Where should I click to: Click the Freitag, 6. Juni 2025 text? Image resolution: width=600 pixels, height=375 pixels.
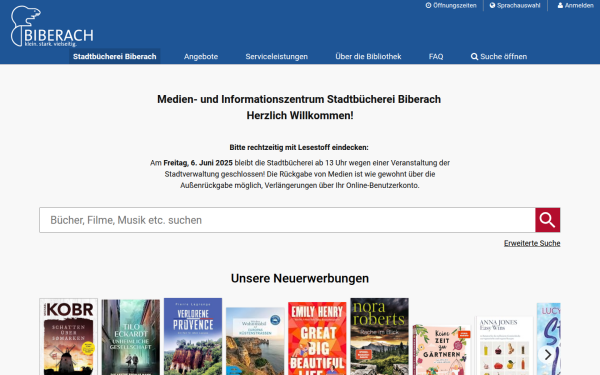tap(198, 163)
